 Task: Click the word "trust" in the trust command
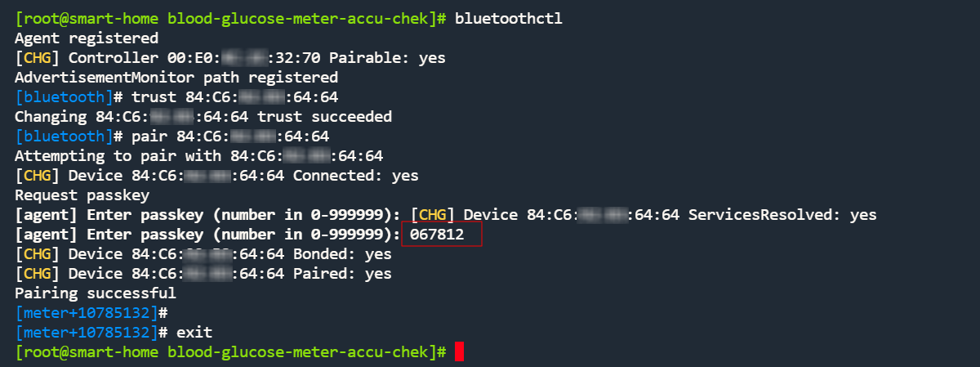[x=154, y=97]
